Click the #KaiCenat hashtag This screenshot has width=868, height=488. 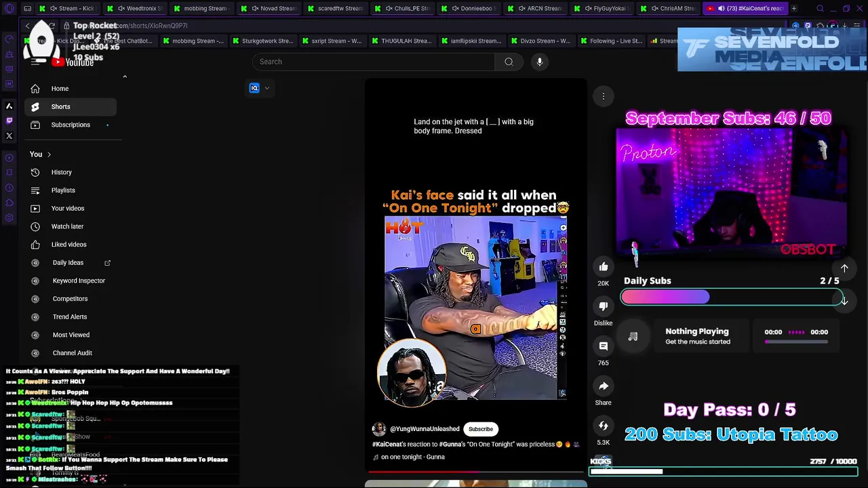pos(387,444)
